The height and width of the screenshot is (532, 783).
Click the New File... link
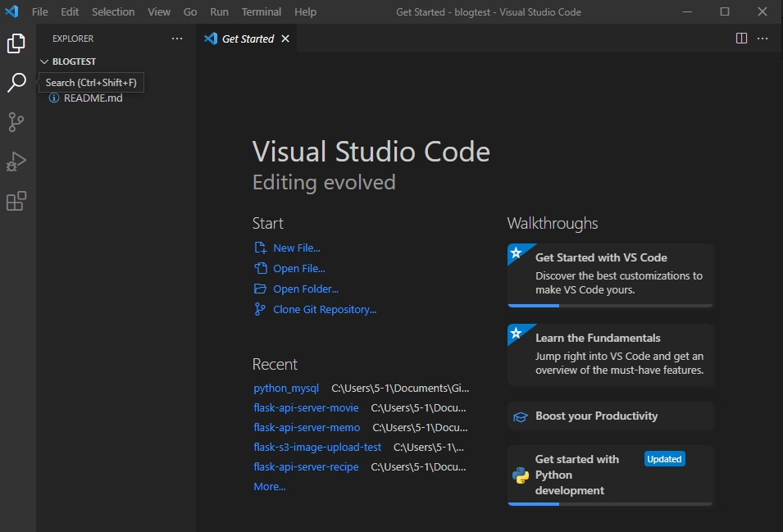[297, 248]
